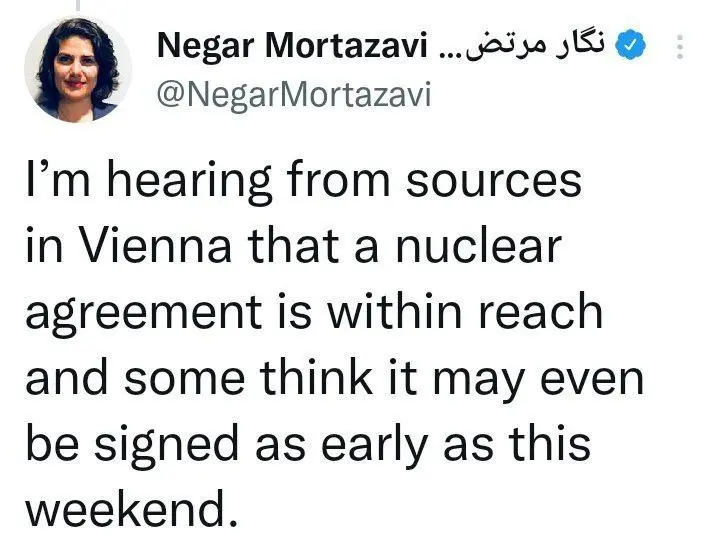Click the word Vienna in the tweet
Screen dimensions: 720x539
[x=155, y=246]
